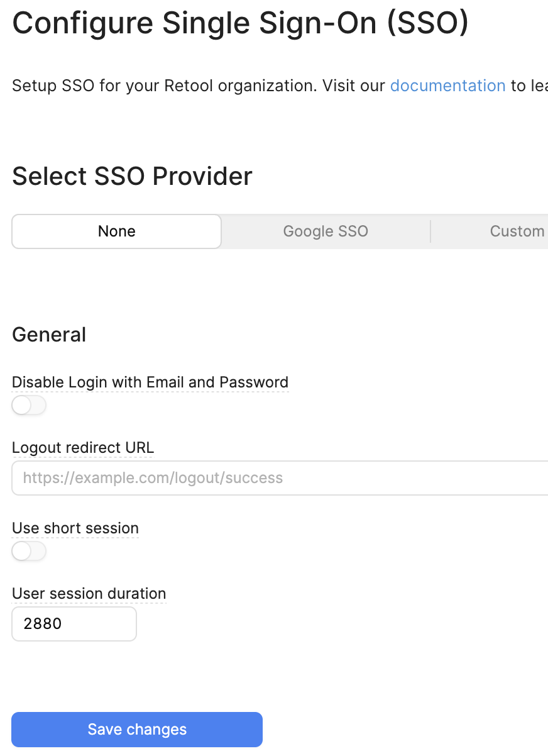Click the User session duration label
548x756 pixels.
tap(89, 594)
